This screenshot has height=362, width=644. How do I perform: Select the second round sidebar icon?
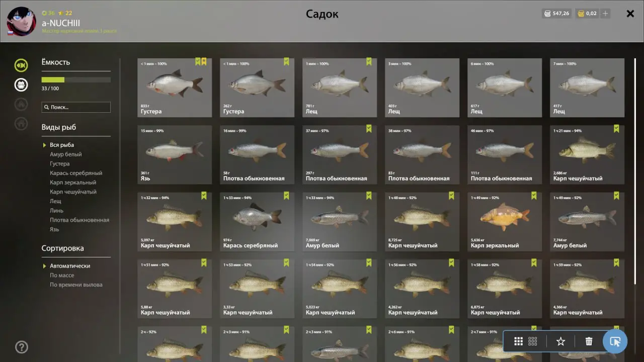[21, 84]
